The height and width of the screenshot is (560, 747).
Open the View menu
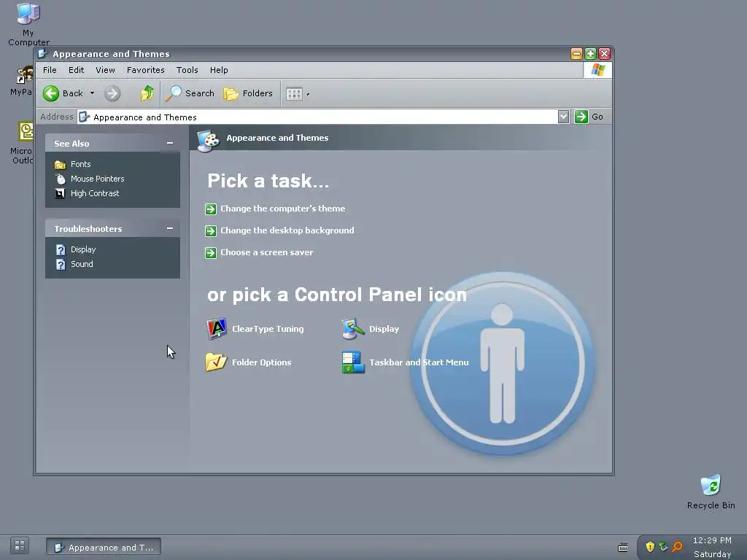pos(105,70)
